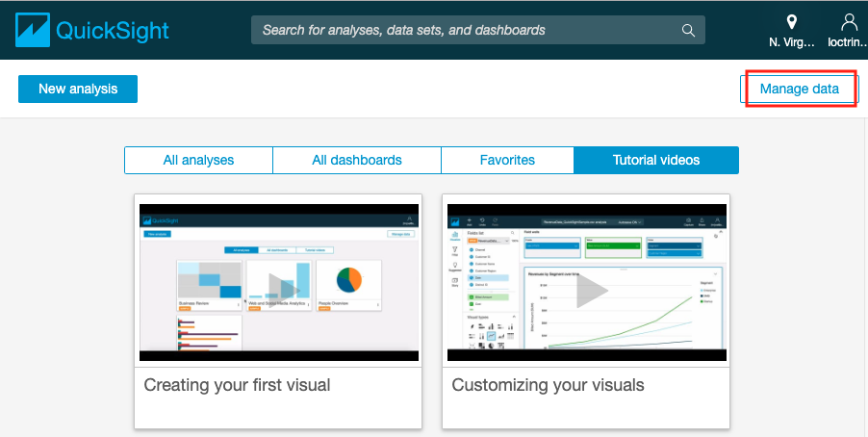Click the QuickSight logo icon
This screenshot has height=437, width=868.
(33, 30)
